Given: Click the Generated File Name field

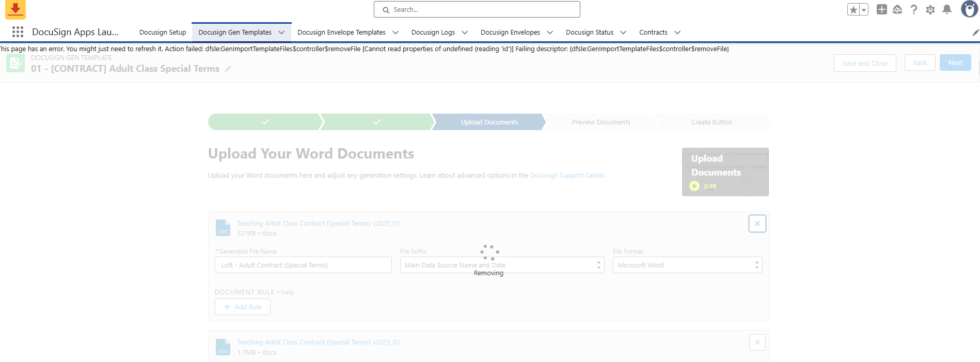Looking at the screenshot, I should pos(303,265).
